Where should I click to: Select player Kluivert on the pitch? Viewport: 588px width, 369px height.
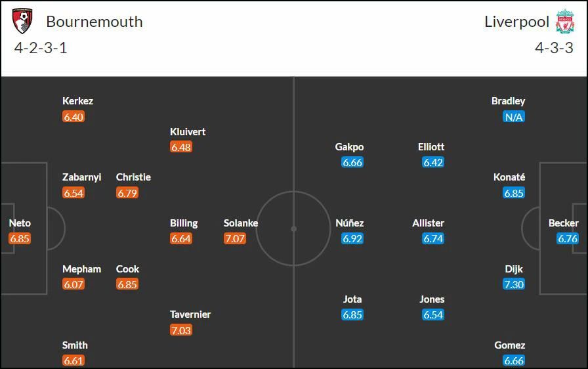pyautogui.click(x=188, y=131)
